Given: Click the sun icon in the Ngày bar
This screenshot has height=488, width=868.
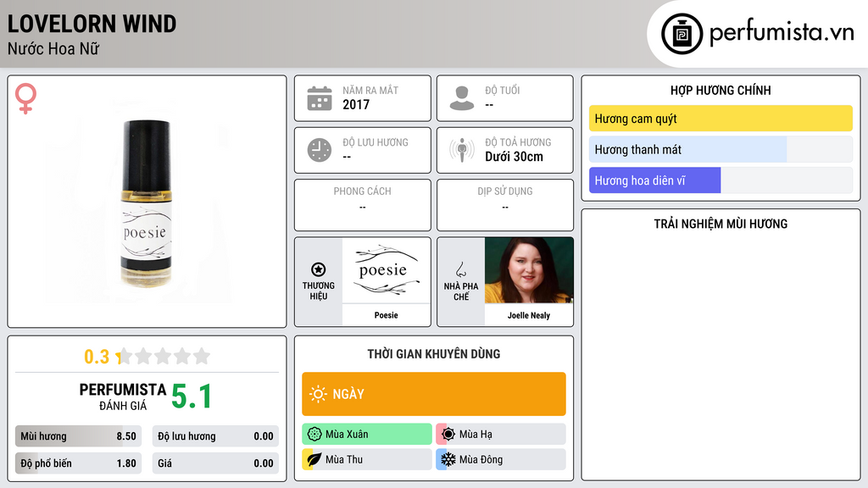Looking at the screenshot, I should (x=319, y=394).
